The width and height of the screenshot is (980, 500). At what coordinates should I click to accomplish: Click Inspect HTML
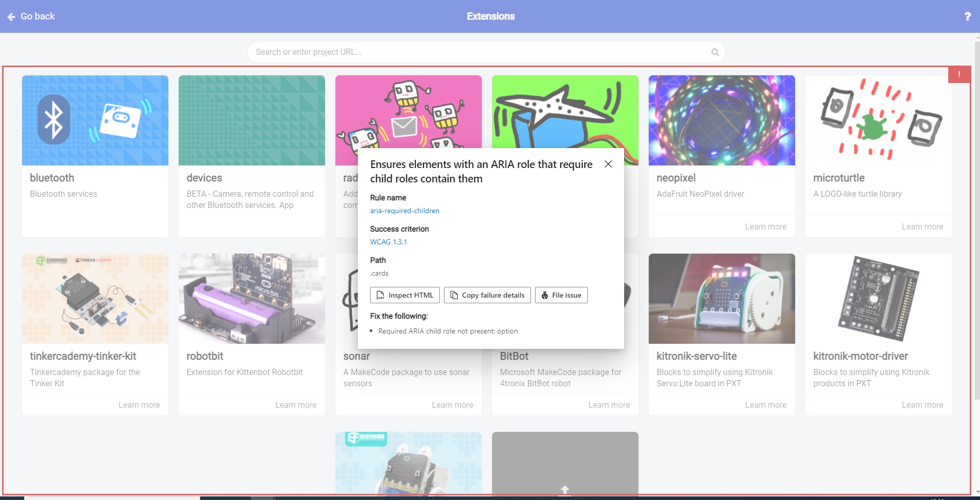click(x=404, y=295)
